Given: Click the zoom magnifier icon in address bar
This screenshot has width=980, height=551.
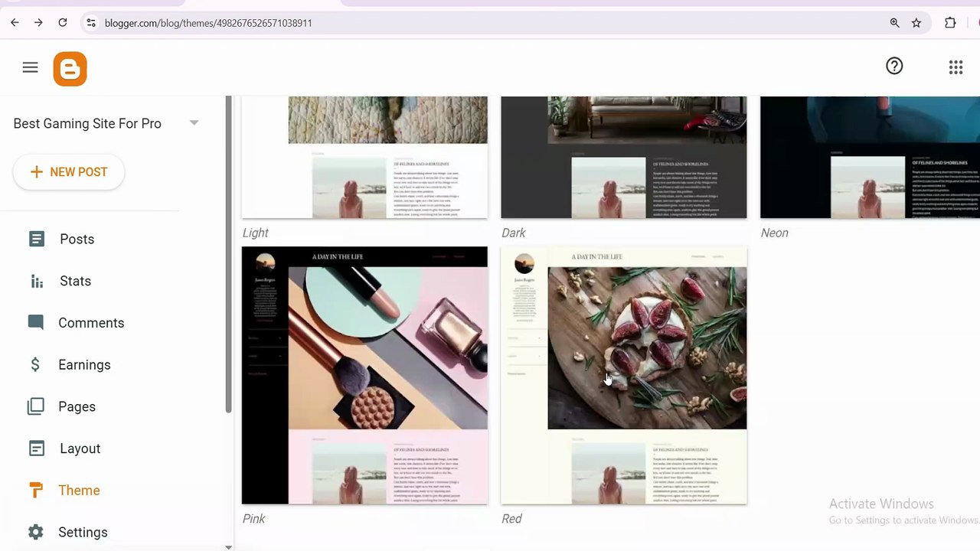Looking at the screenshot, I should [x=894, y=23].
